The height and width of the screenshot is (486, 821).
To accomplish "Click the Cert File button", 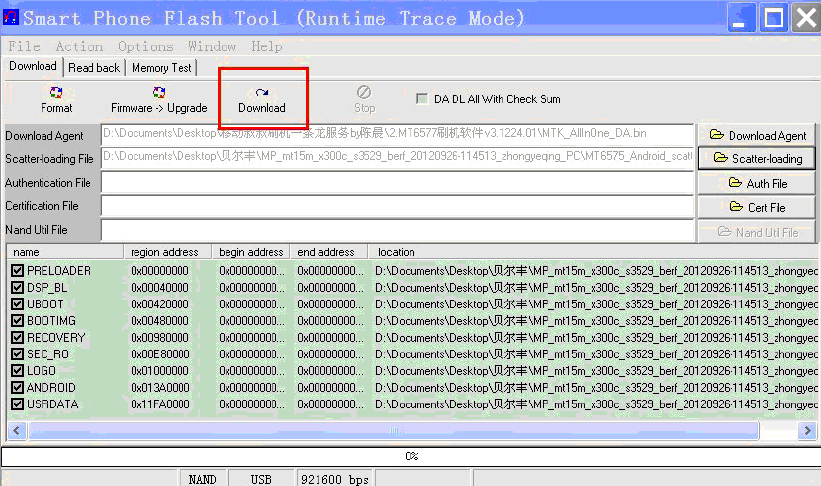I will (x=757, y=207).
